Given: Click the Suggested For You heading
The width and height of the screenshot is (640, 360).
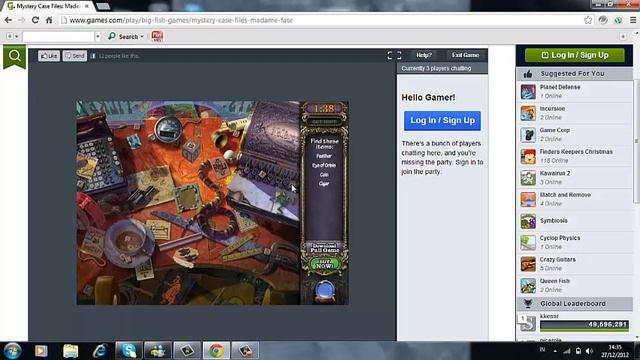Looking at the screenshot, I should [572, 73].
